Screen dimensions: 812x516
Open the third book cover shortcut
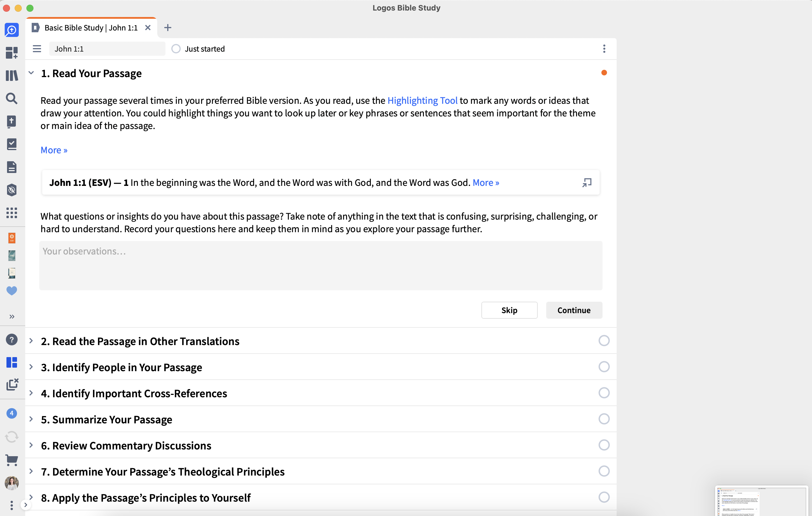pos(12,273)
